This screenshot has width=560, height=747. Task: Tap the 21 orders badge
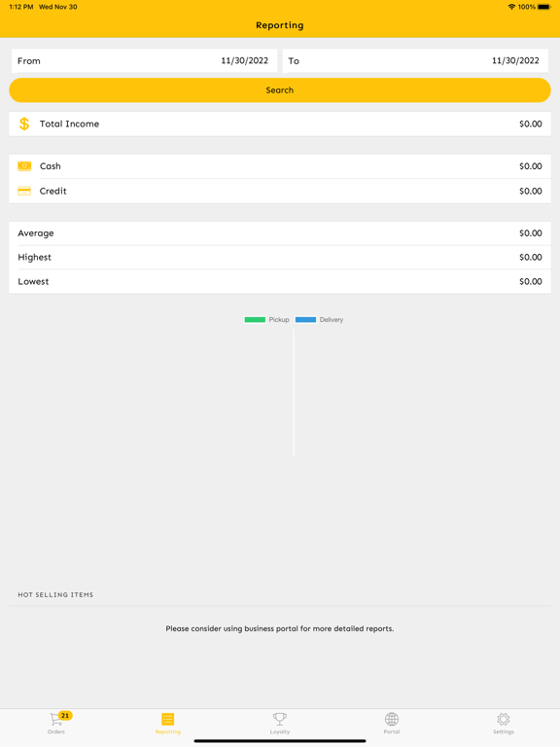tap(65, 715)
